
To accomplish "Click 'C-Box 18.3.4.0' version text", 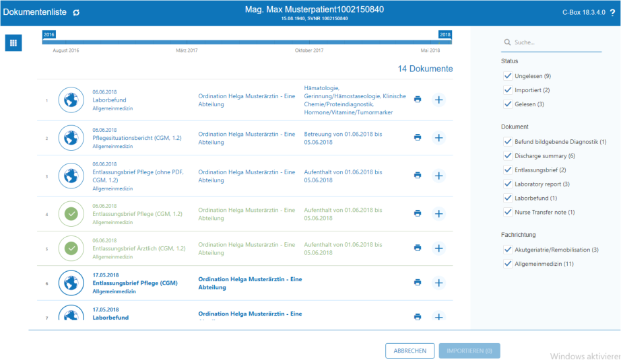I will pos(584,12).
